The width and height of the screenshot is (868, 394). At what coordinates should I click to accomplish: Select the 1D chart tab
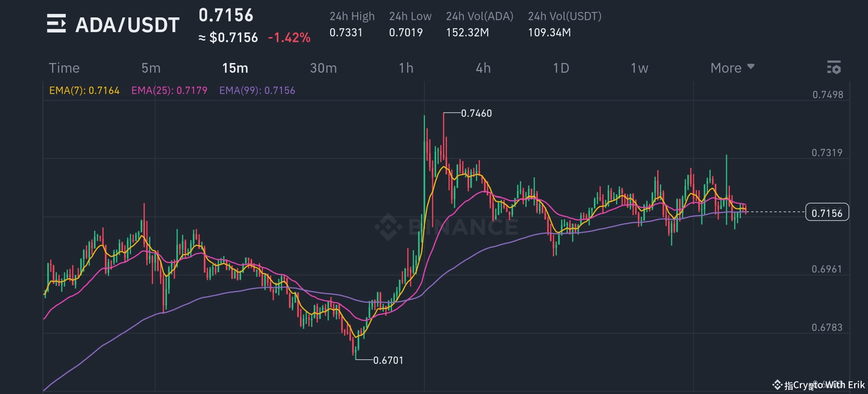[561, 68]
